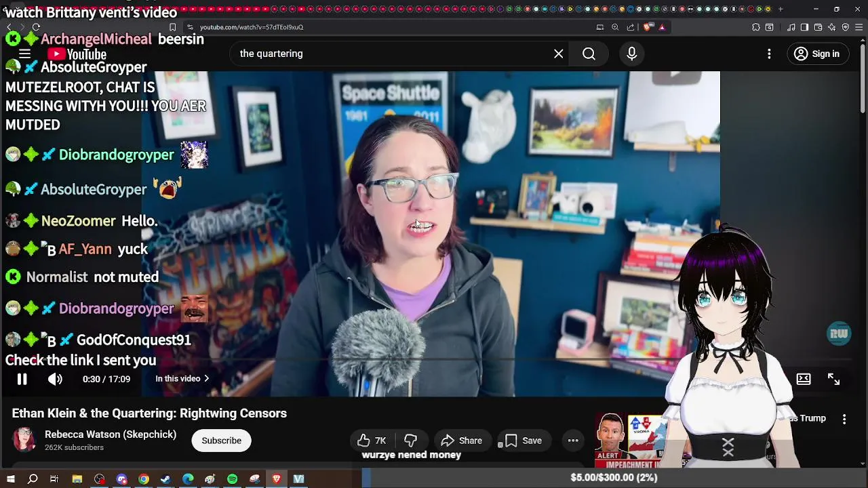The width and height of the screenshot is (868, 488).
Task: Dislike the video
Action: coord(411,441)
